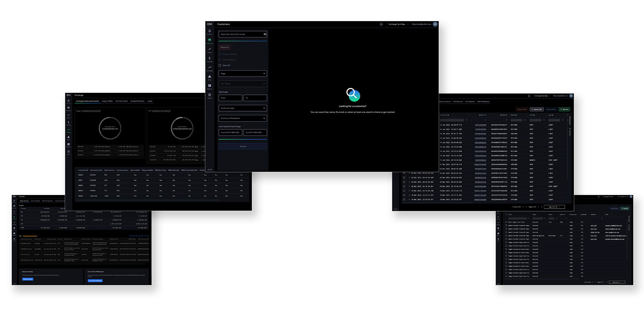Tick the Only in Whitelist checkbox

pyautogui.click(x=220, y=54)
